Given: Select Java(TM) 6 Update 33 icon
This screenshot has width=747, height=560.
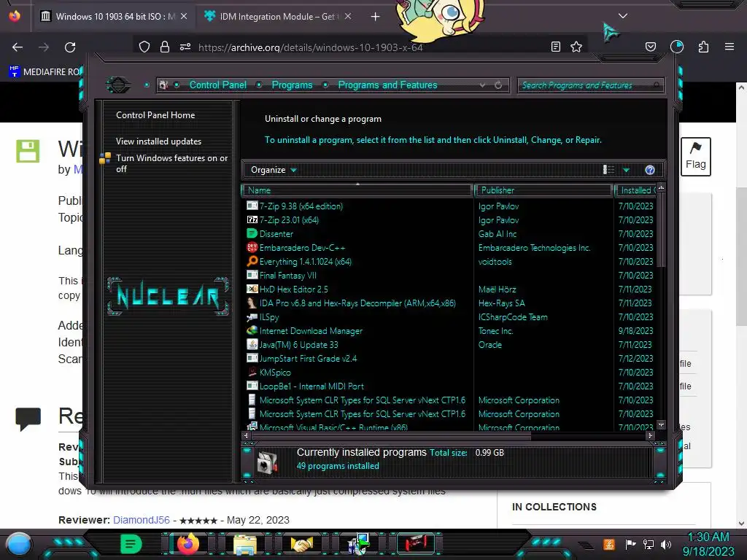Looking at the screenshot, I should [252, 344].
